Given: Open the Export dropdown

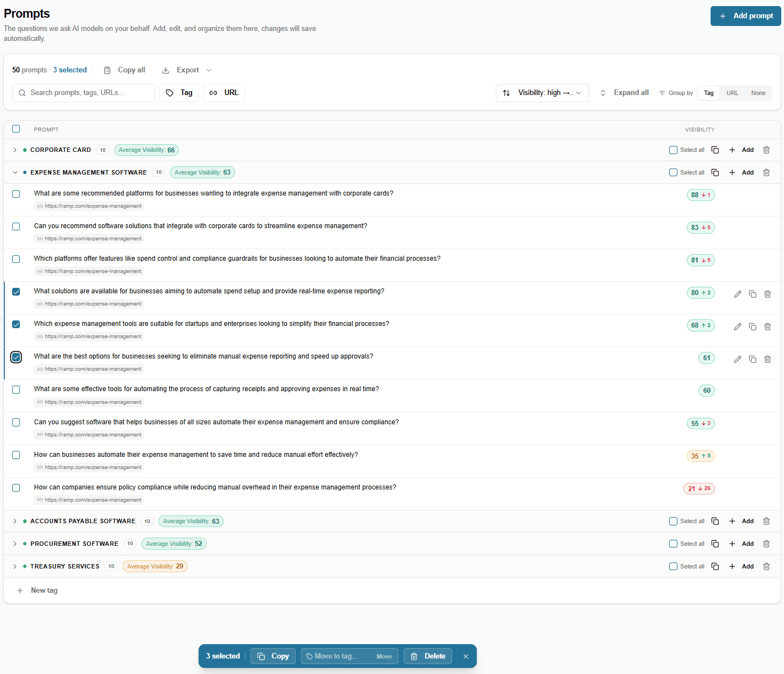Looking at the screenshot, I should (x=187, y=70).
